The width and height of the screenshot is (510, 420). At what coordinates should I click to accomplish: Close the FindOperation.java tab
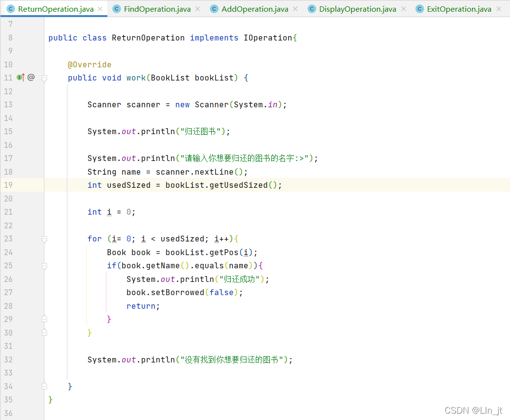pyautogui.click(x=198, y=9)
